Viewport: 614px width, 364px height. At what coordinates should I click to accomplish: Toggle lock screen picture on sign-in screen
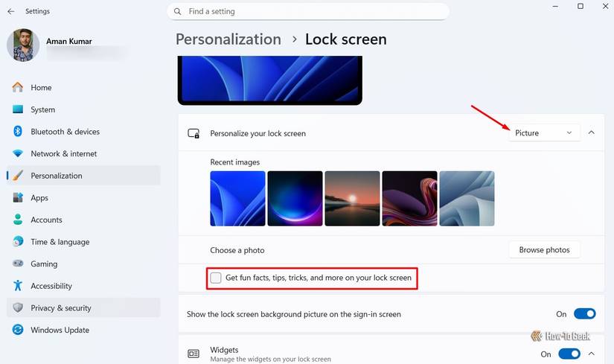tap(585, 314)
